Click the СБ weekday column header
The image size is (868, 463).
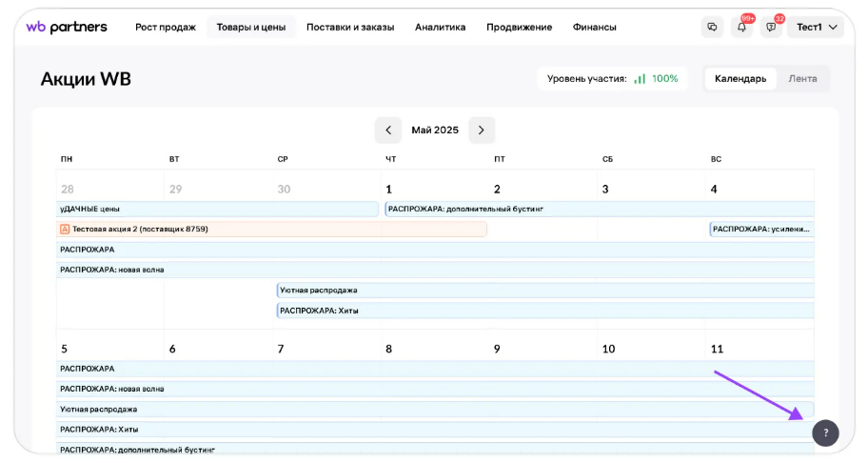[607, 159]
